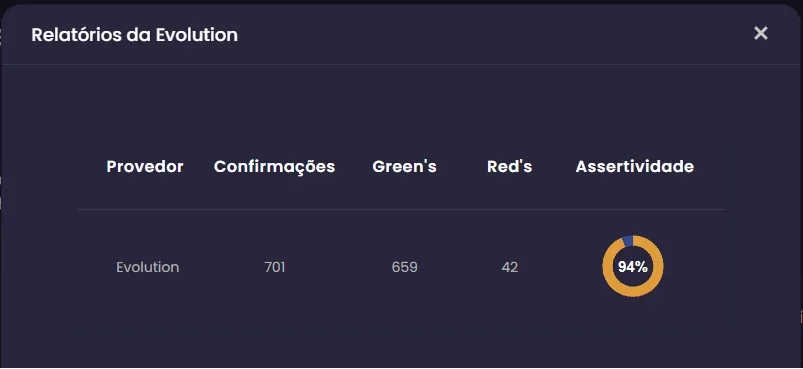Click the 701 confirmations value

[x=275, y=267]
